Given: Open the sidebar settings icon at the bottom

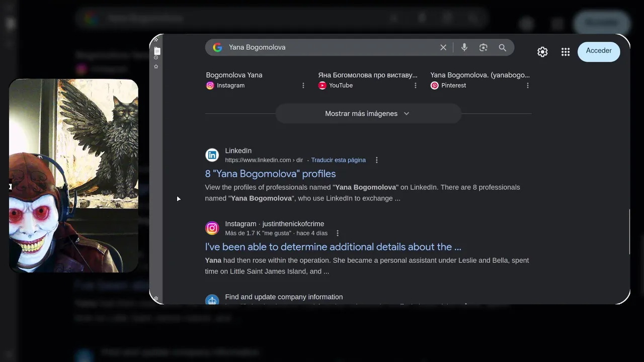Looking at the screenshot, I should (156, 299).
